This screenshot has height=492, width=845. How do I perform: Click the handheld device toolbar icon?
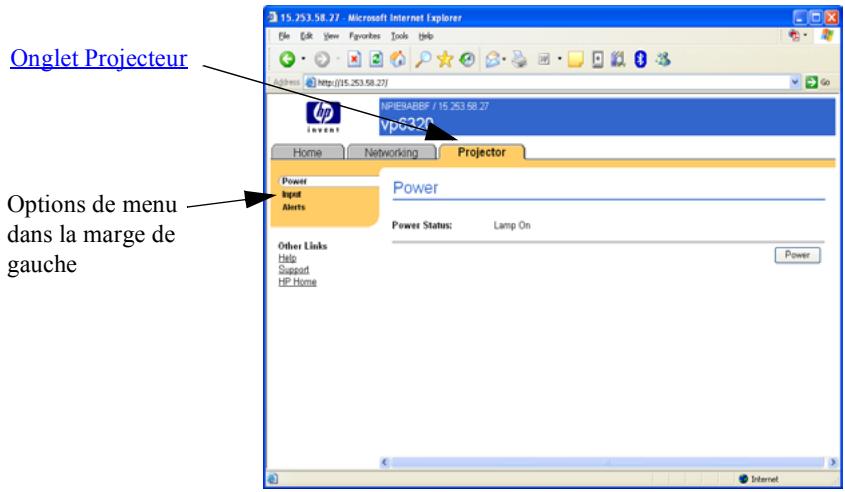pyautogui.click(x=597, y=59)
